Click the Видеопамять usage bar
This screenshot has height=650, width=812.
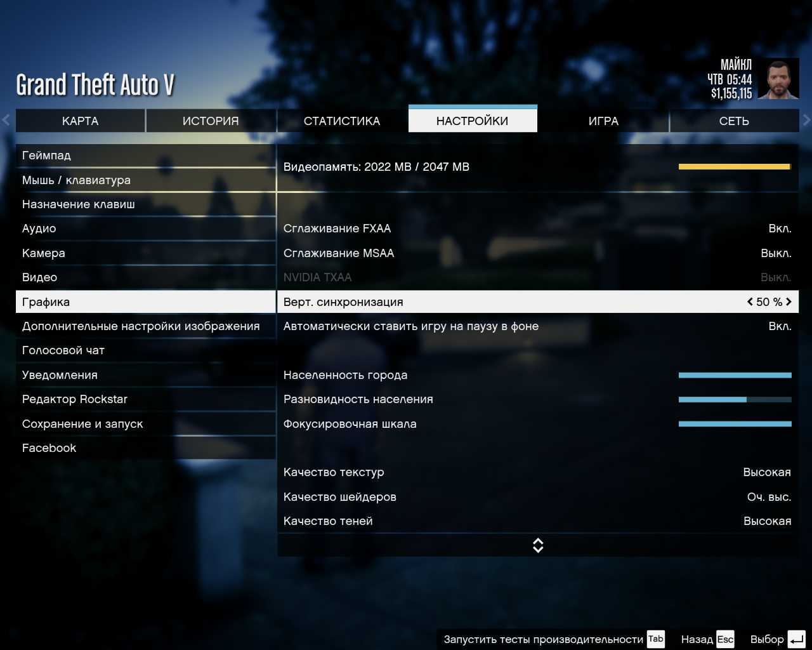coord(735,167)
